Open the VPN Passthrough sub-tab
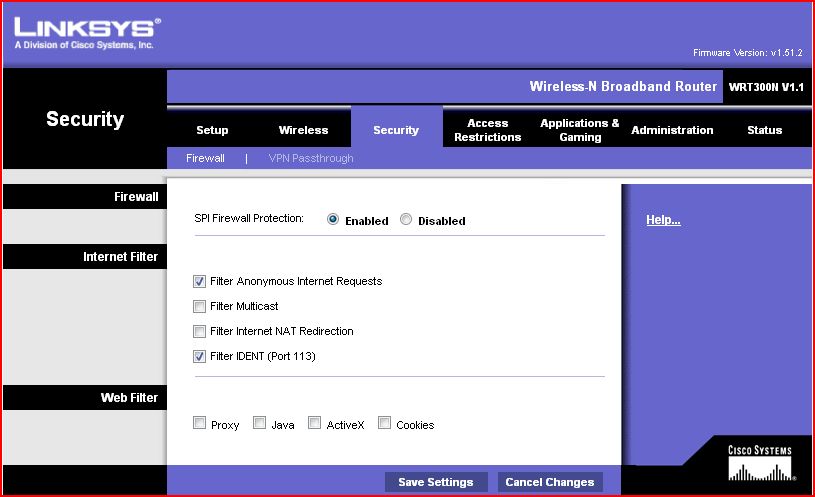Viewport: 815px width, 497px height. 310,158
